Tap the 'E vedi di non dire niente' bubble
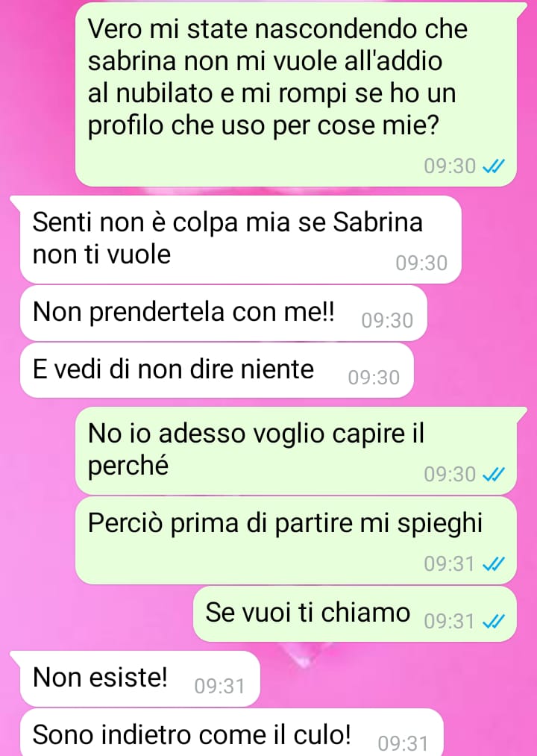Screen dimensions: 537x756 coord(217,370)
